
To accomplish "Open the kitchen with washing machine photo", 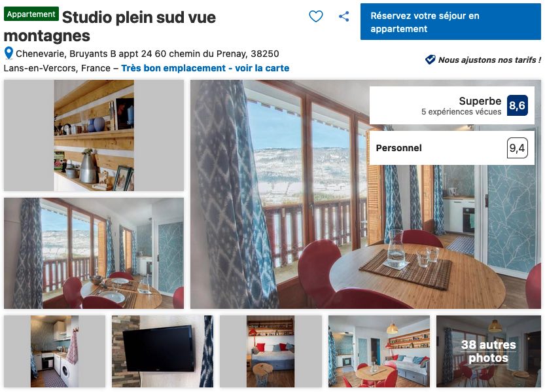I will click(54, 351).
